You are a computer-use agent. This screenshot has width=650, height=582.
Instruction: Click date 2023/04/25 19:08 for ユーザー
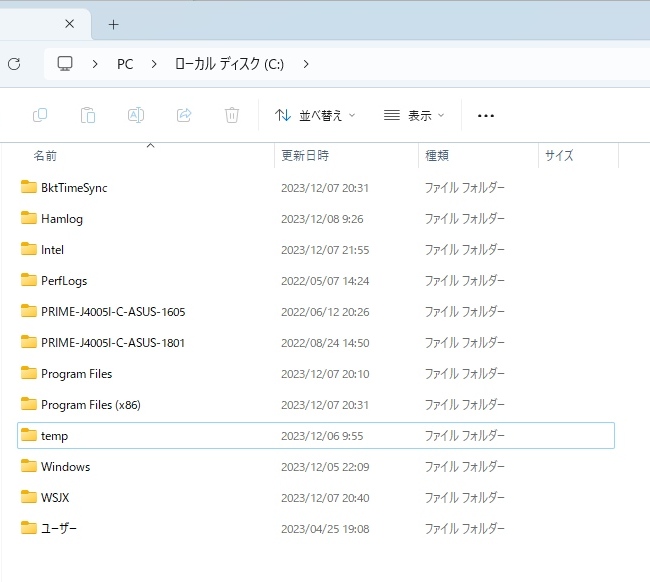coord(325,529)
